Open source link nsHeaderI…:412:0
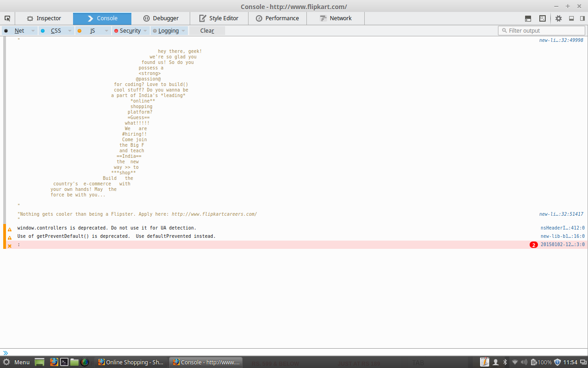This screenshot has height=368, width=588. pyautogui.click(x=562, y=228)
